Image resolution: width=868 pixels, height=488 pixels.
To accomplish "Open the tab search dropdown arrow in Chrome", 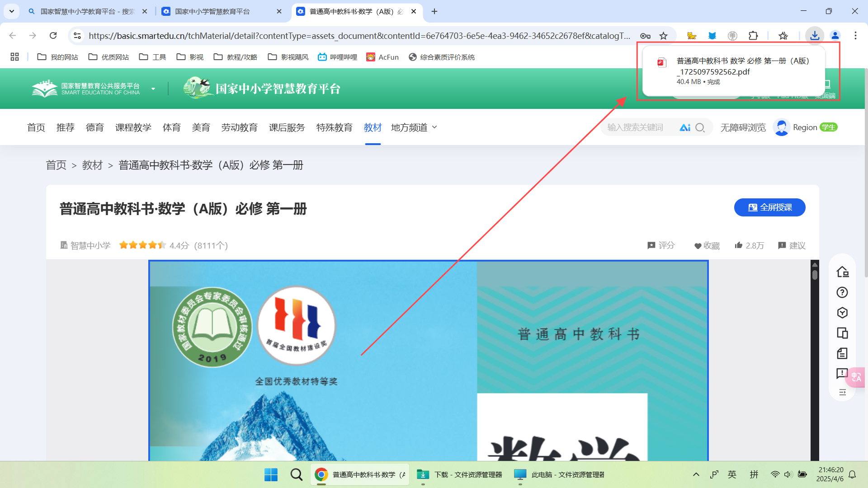I will click(x=12, y=11).
